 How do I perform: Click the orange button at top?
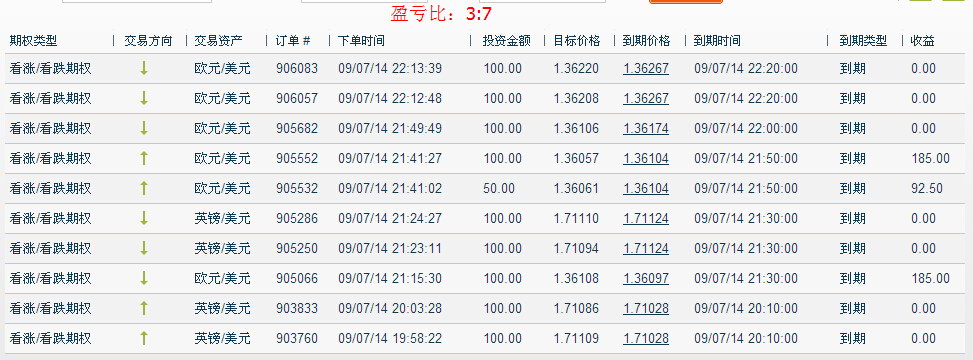(686, 2)
